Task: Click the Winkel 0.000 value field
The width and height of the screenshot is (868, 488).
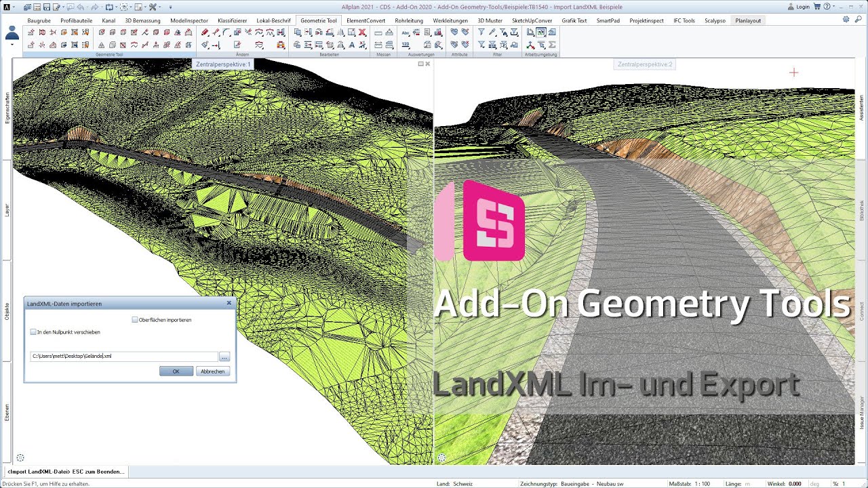Action: (795, 484)
